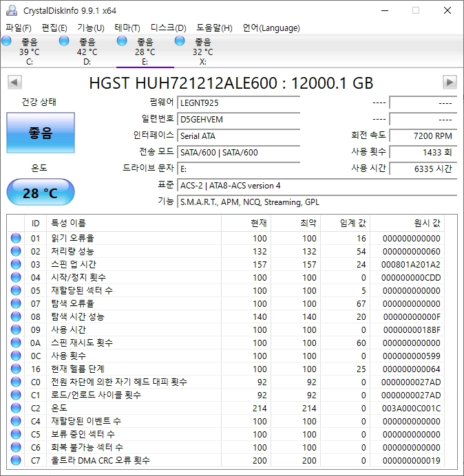Screen dimensions: 464x476
Task: Select the 울트라 DMA CRC 오류 횟수 name
Action: 101,460
